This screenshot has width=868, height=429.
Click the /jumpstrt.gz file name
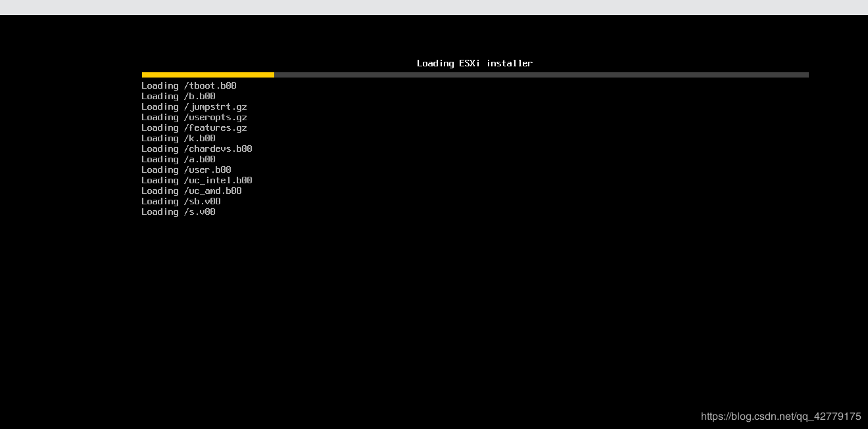[x=215, y=107]
